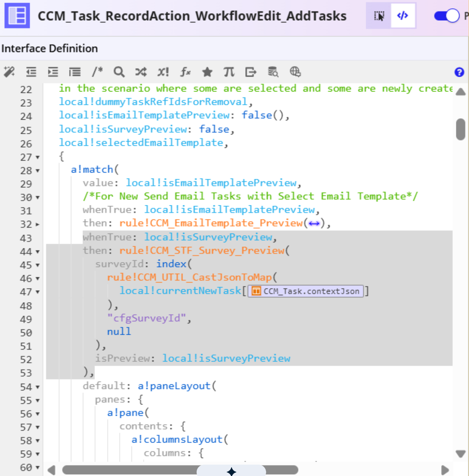Collapse the fold at line 46
469x476 pixels.
[37, 279]
